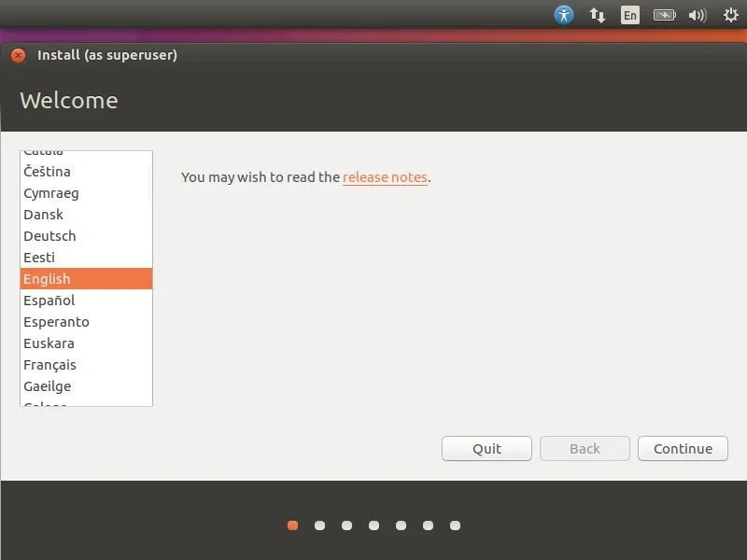Click the Quit button
Viewport: 747px width, 560px height.
click(486, 449)
